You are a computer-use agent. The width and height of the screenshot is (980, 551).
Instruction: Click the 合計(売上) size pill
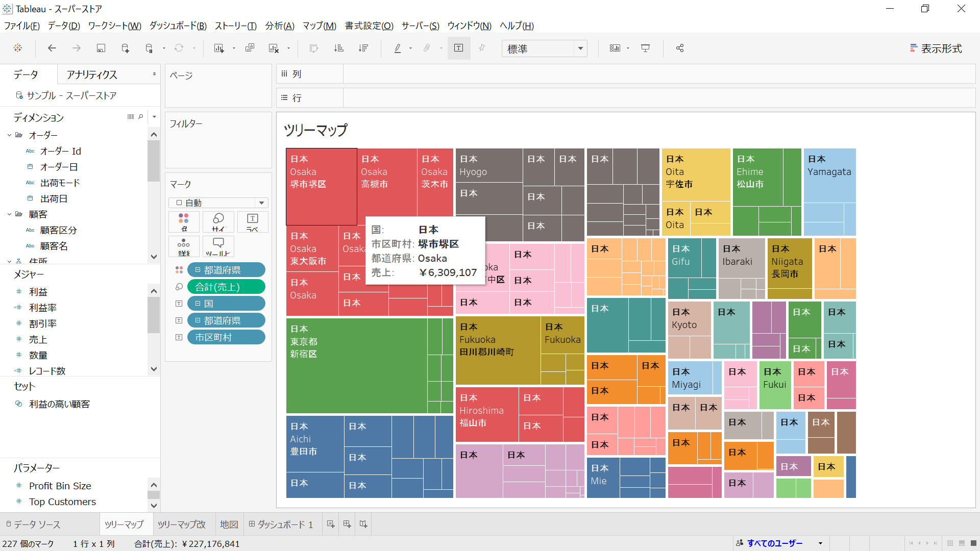point(226,287)
